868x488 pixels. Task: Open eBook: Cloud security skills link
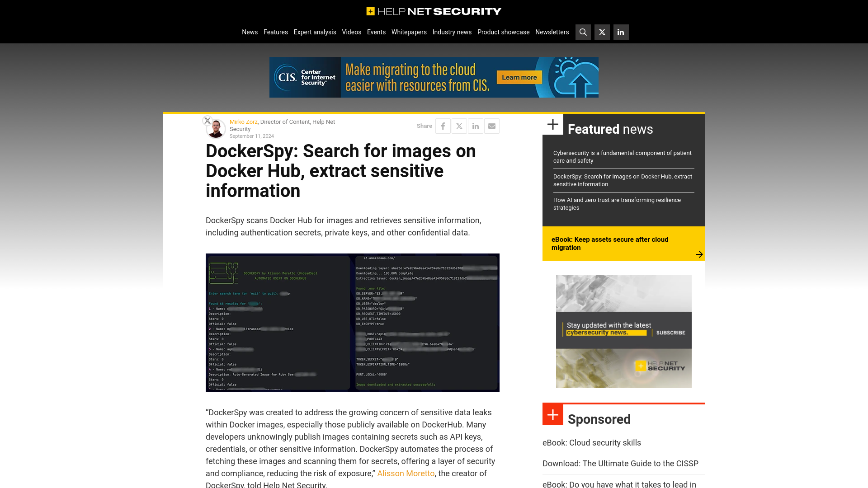pos(592,443)
